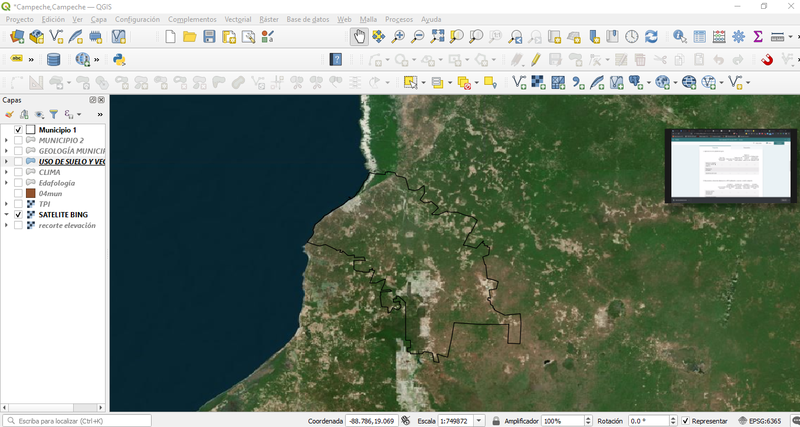Open the Vectorial menu

tap(238, 19)
